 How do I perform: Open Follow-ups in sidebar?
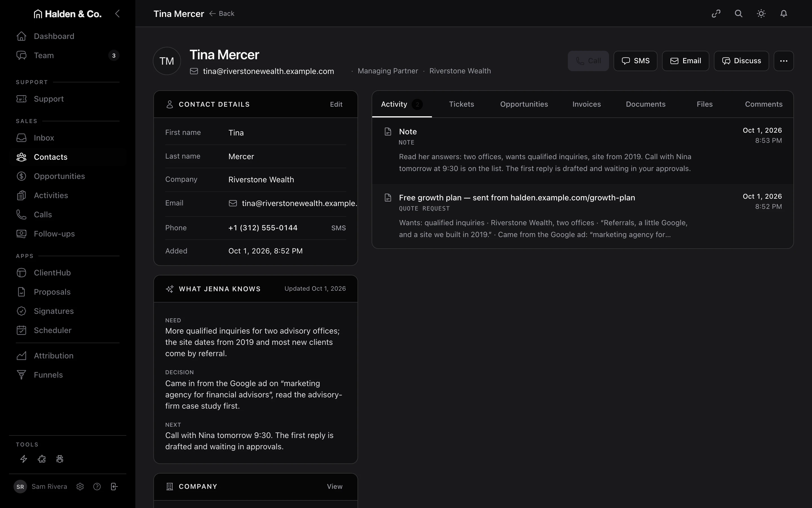pyautogui.click(x=67, y=234)
